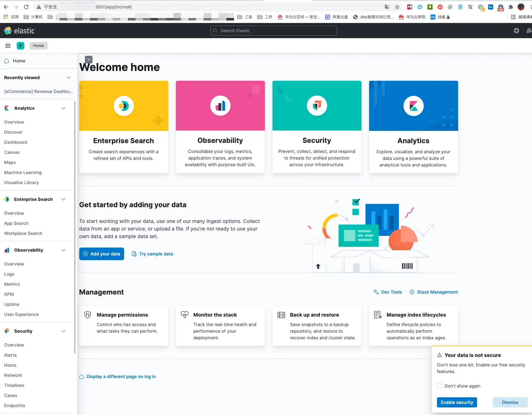The image size is (532, 415).
Task: Collapse the Enterprise Search section chevron
Action: [x=63, y=199]
